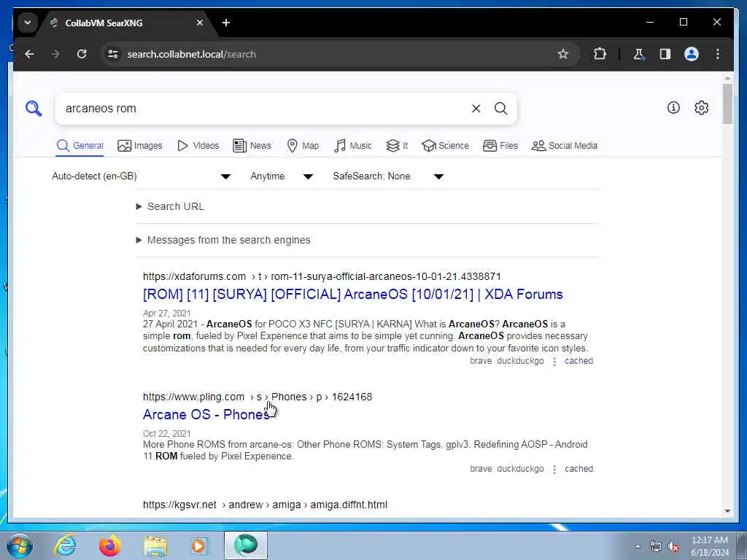Screen dimensions: 747x560
Task: Switch to Science tab
Action: pos(446,146)
